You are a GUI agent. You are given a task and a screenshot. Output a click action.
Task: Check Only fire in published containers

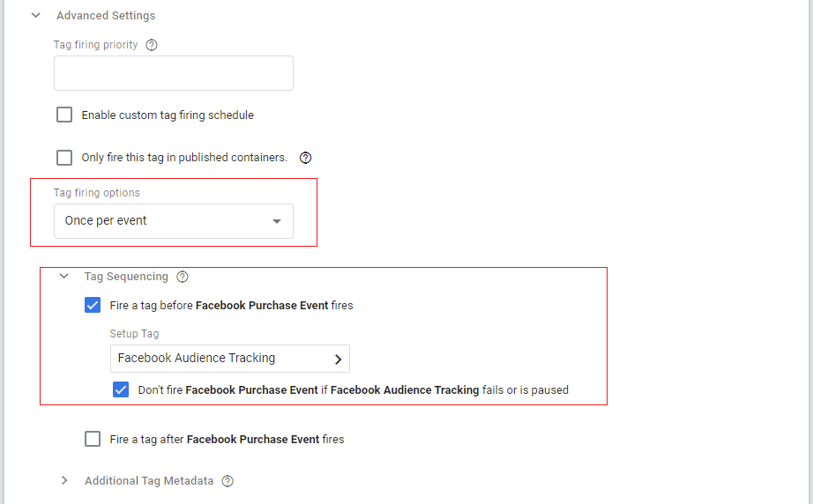[64, 158]
